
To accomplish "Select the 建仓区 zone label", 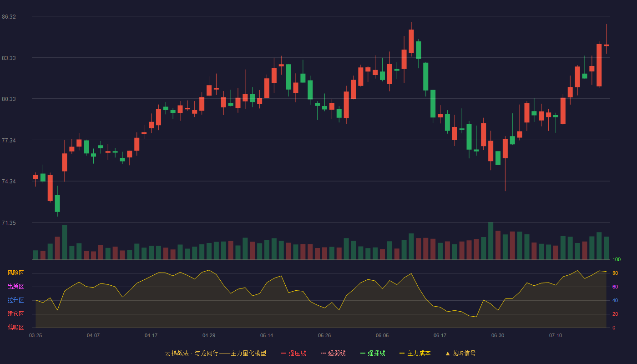I will [x=15, y=314].
